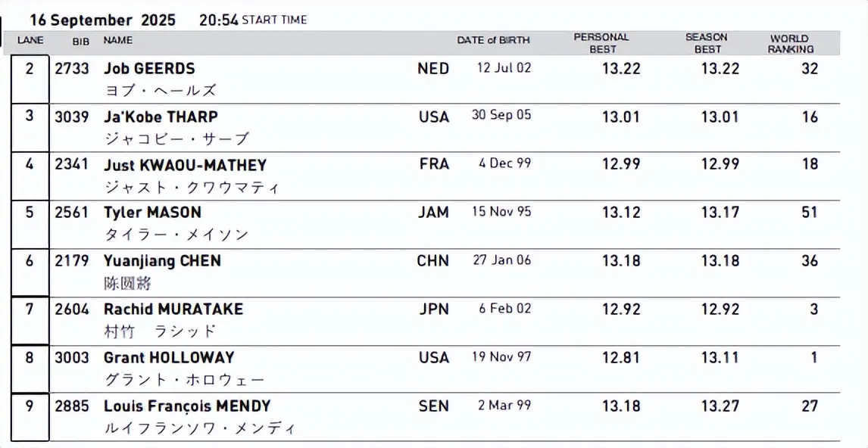Click Yuanjiang CHEN's name
The width and height of the screenshot is (868, 448).
point(162,261)
